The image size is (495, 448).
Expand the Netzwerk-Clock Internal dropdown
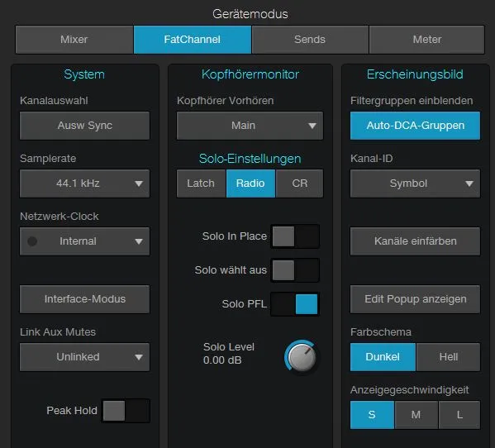tap(84, 241)
